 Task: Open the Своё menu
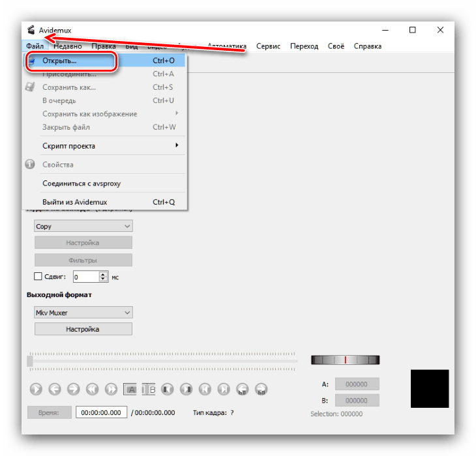(x=336, y=46)
